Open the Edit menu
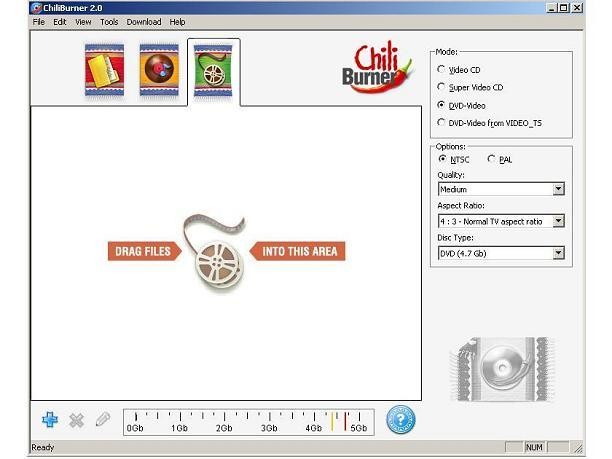Viewport: 612px width, 459px height. pyautogui.click(x=60, y=22)
